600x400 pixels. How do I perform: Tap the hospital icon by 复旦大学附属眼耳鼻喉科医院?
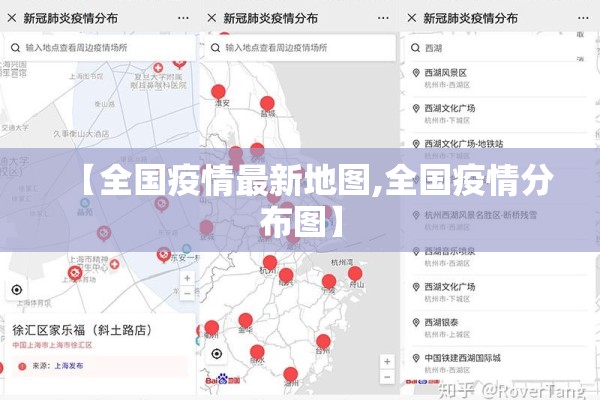[158, 68]
